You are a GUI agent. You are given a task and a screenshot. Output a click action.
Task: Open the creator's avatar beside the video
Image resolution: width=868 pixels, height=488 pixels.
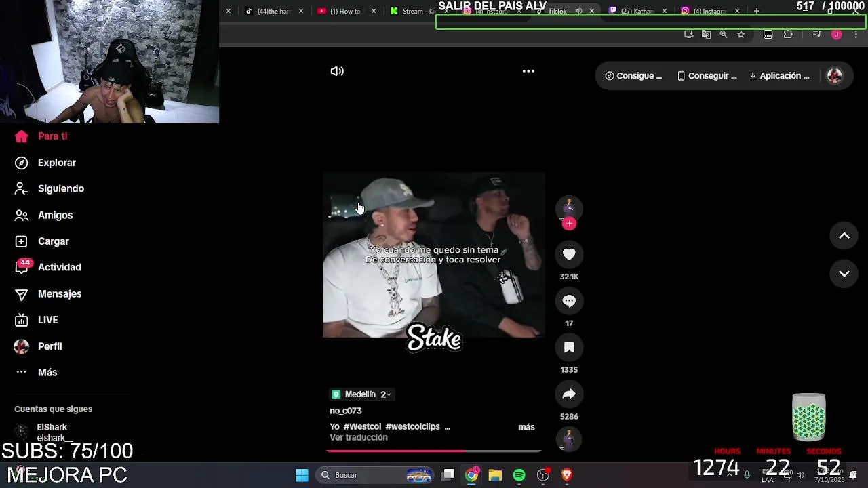tap(569, 207)
